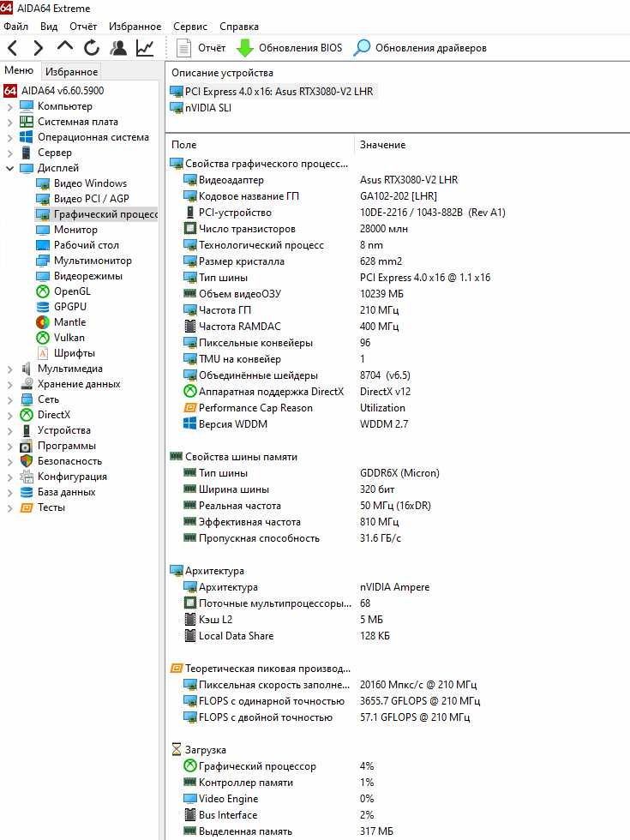
Task: Go up one level with up arrow
Action: point(65,46)
